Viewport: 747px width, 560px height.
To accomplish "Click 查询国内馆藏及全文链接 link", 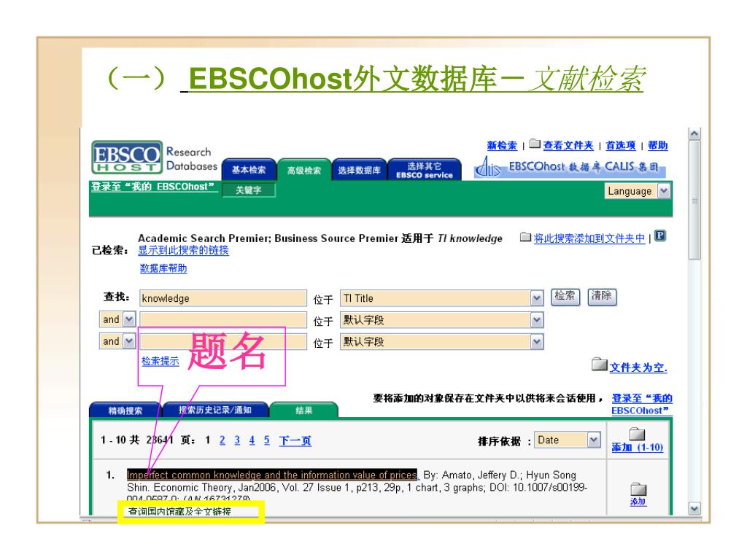I will pos(179,511).
